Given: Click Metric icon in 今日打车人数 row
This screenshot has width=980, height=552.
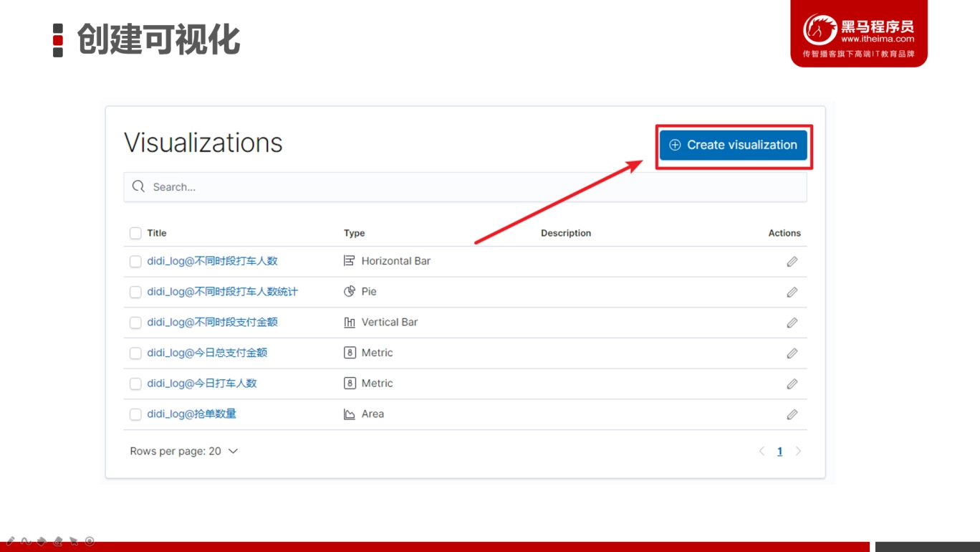Looking at the screenshot, I should (350, 384).
